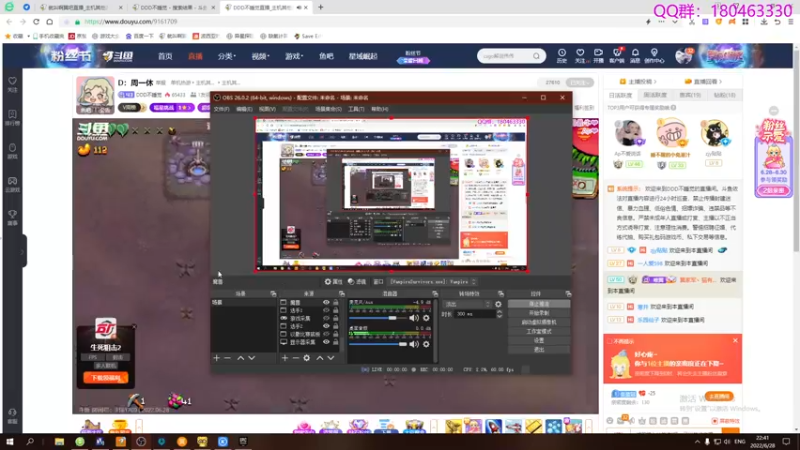800x450 pixels.
Task: Remove selected scene with minus icon in OBS
Action: tap(228, 358)
